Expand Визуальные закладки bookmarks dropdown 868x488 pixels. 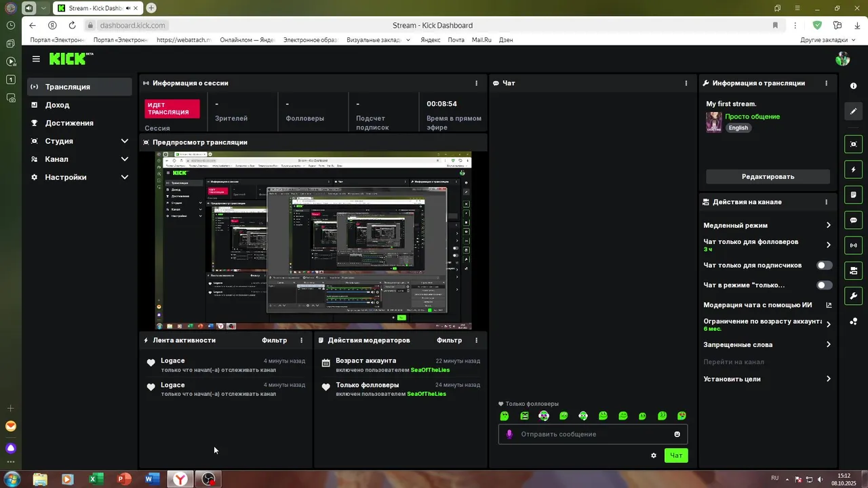pyautogui.click(x=408, y=40)
